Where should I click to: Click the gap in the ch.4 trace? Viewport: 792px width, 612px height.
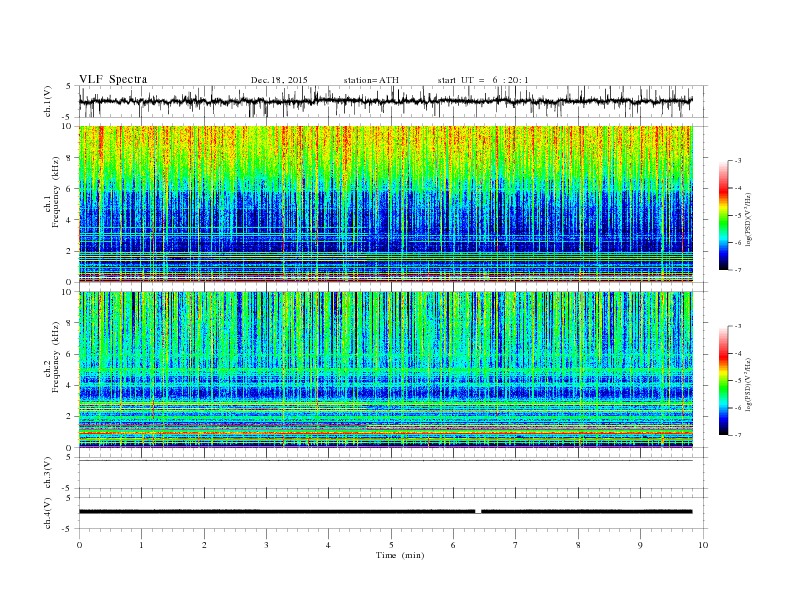pyautogui.click(x=478, y=512)
